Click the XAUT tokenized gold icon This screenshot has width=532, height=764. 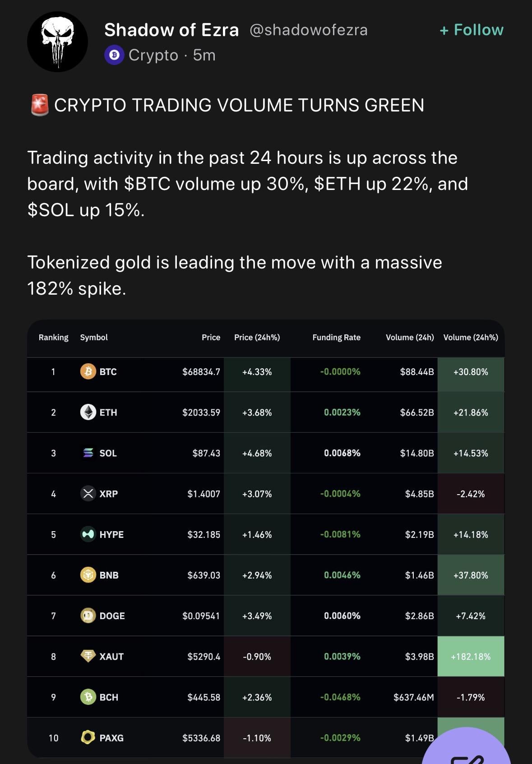[88, 656]
